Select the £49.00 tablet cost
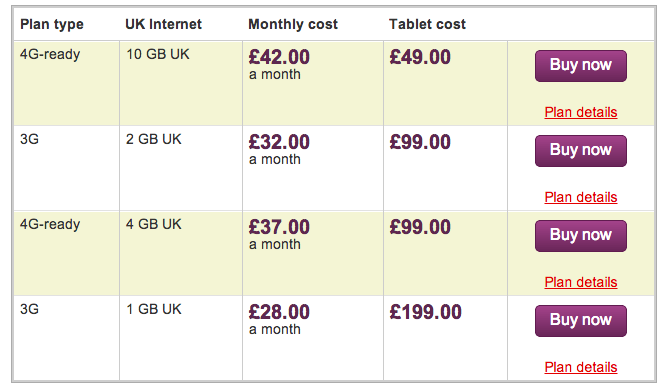The image size is (664, 386). click(x=420, y=57)
